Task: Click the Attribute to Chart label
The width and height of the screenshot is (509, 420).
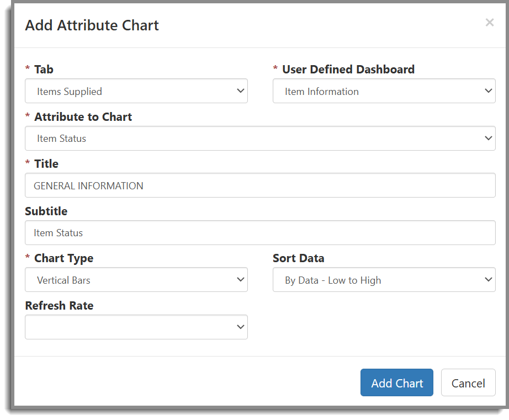Action: click(x=83, y=117)
